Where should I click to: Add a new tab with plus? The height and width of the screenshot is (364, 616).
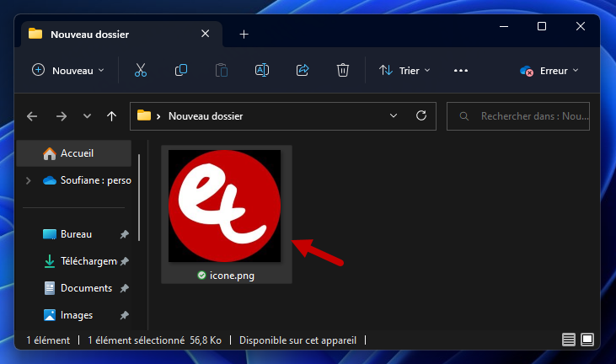[244, 35]
